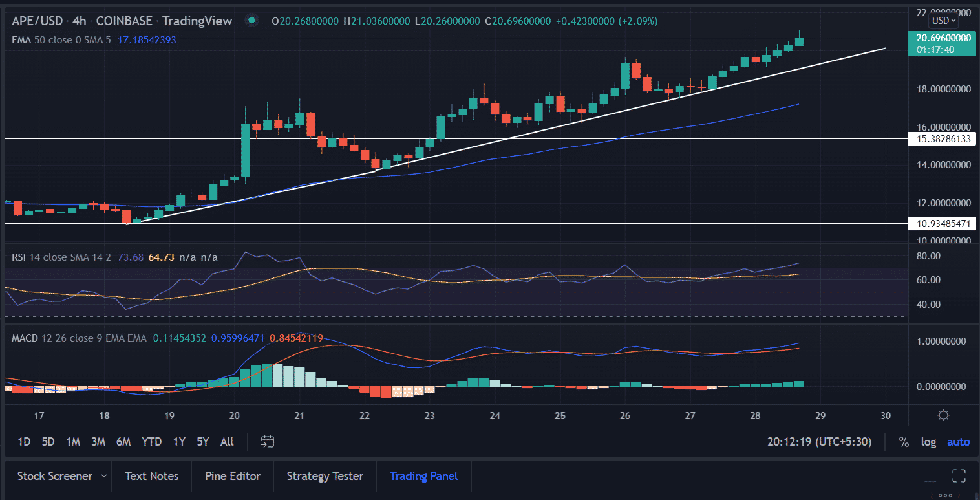Maximize the bottom panel with fullscreen icon
The image size is (980, 500).
point(959,476)
